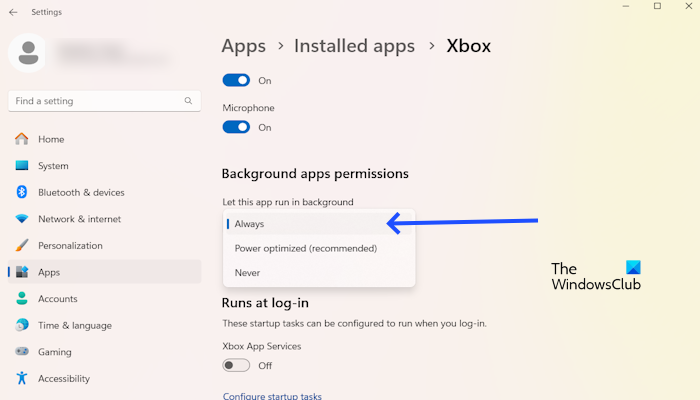
Task: Click the Bluetooth icon in sidebar
Action: coord(21,192)
